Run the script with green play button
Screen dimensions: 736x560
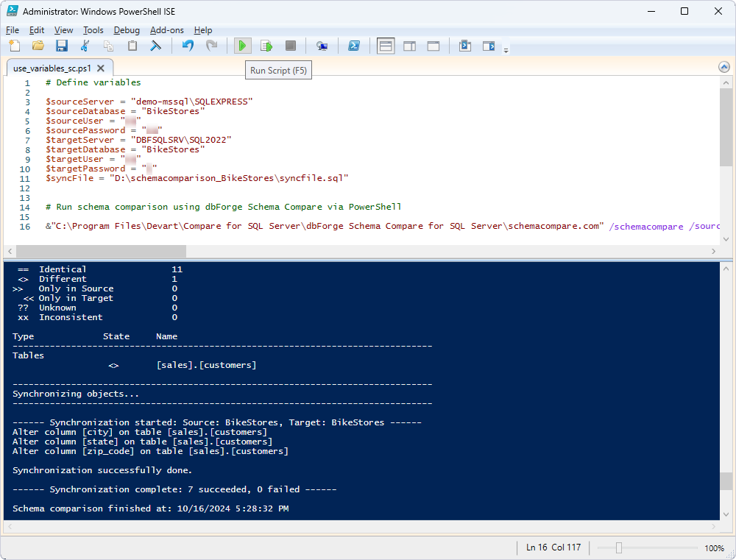(x=243, y=46)
